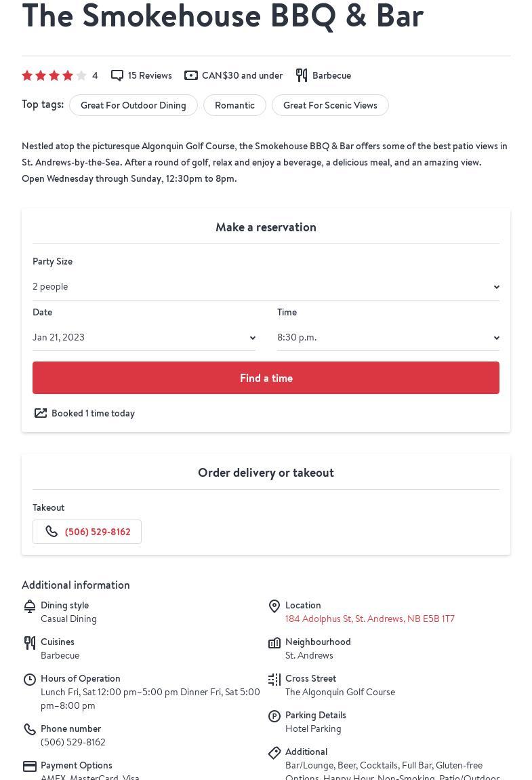The width and height of the screenshot is (532, 780).
Task: Open the Date dropdown
Action: point(144,338)
